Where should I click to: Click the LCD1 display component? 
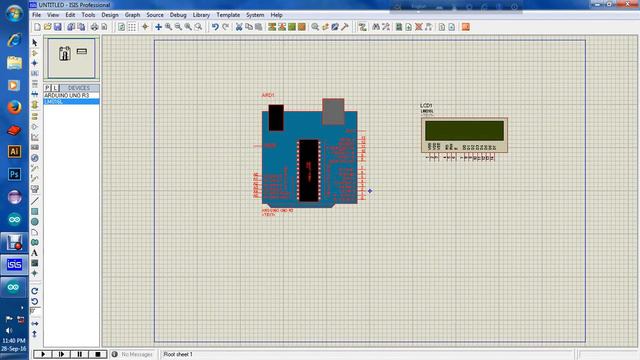point(464,135)
